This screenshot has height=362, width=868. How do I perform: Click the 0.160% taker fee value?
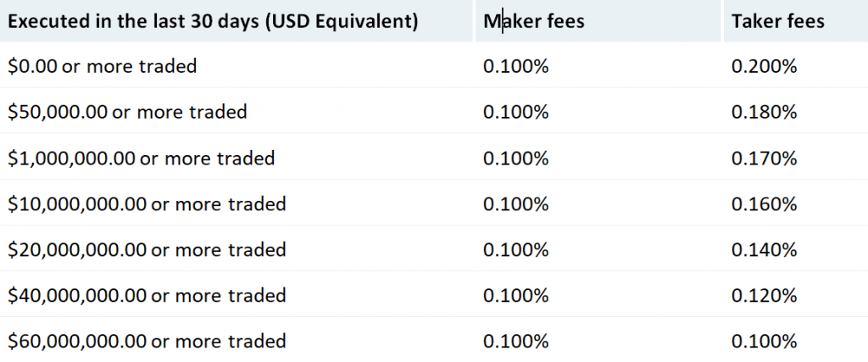[x=764, y=203]
